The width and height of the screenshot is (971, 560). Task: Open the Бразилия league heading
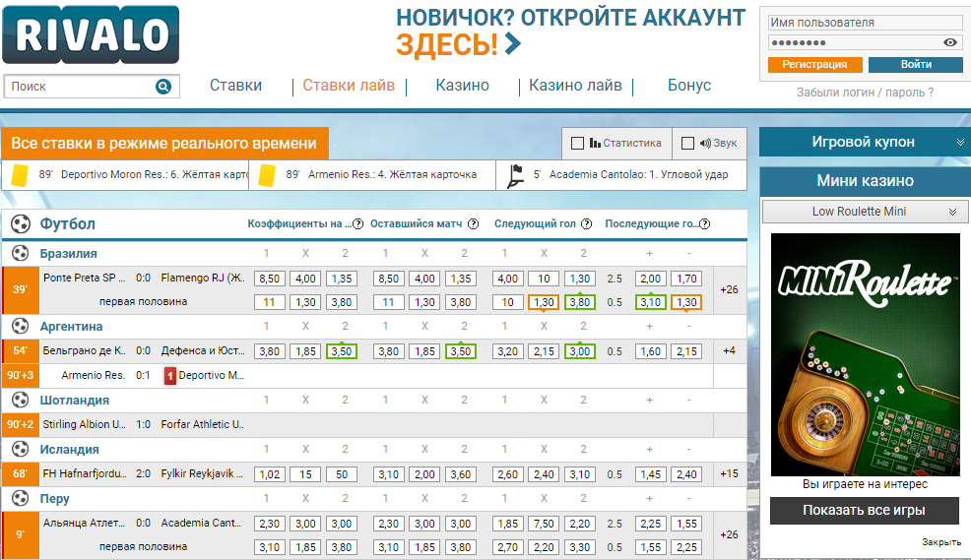pos(69,254)
